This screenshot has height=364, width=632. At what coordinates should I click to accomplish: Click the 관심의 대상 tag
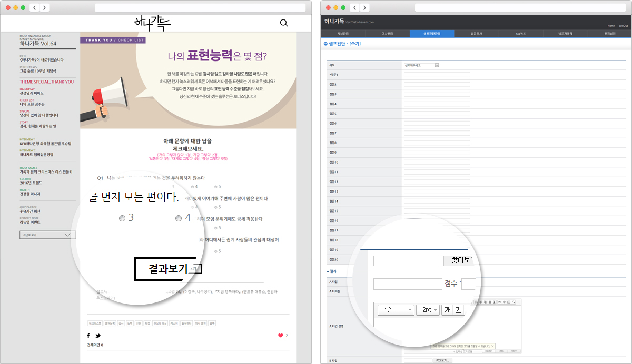point(160,323)
